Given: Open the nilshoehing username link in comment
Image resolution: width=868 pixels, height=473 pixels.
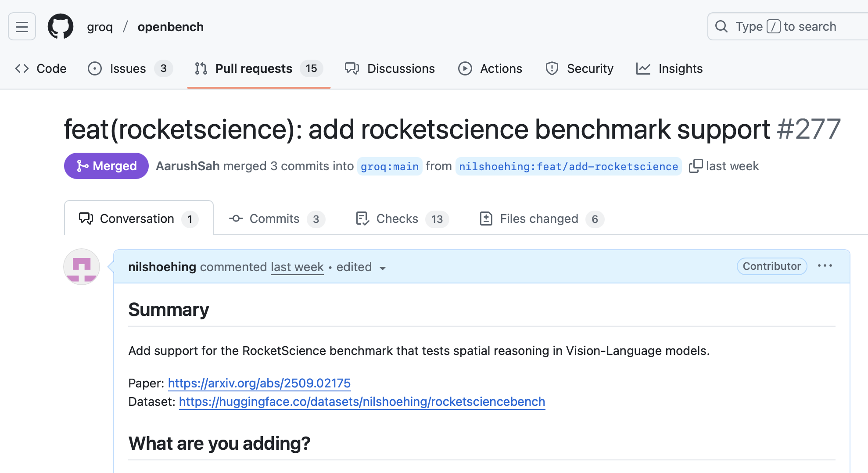Looking at the screenshot, I should pyautogui.click(x=162, y=267).
